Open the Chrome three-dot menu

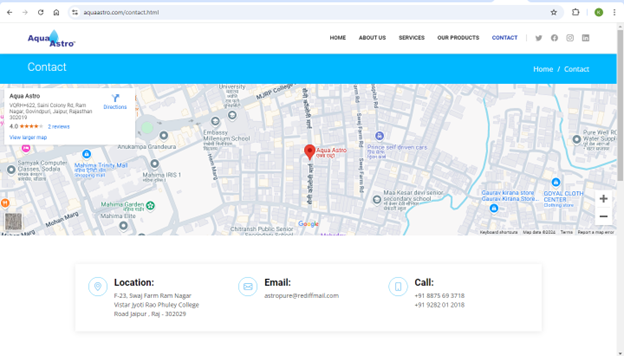point(614,12)
